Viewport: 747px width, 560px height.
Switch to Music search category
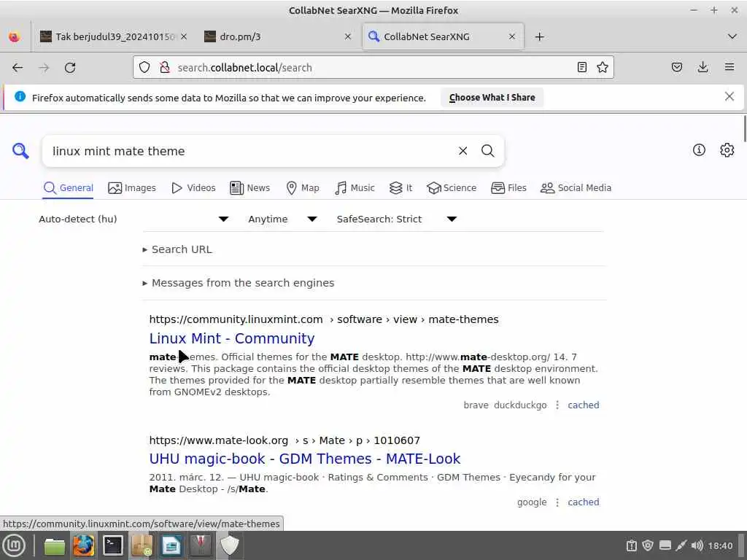(x=355, y=188)
